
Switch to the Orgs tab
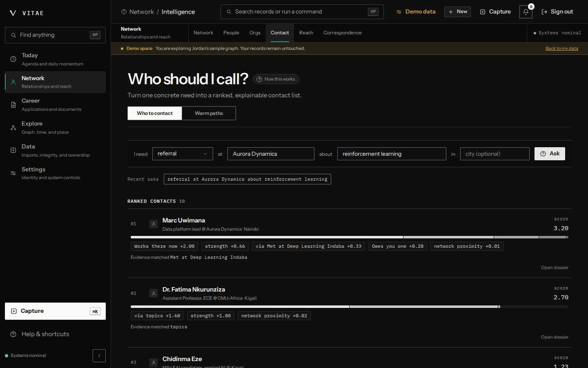click(255, 33)
